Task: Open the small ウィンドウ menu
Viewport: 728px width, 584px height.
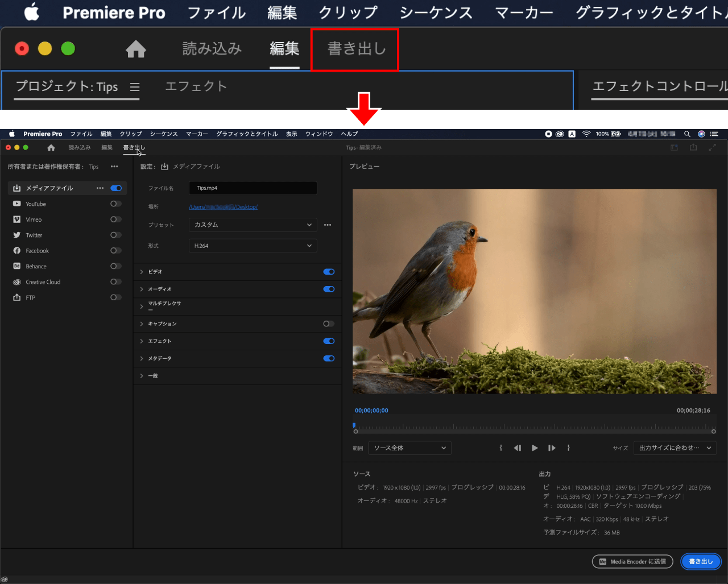Action: (319, 134)
